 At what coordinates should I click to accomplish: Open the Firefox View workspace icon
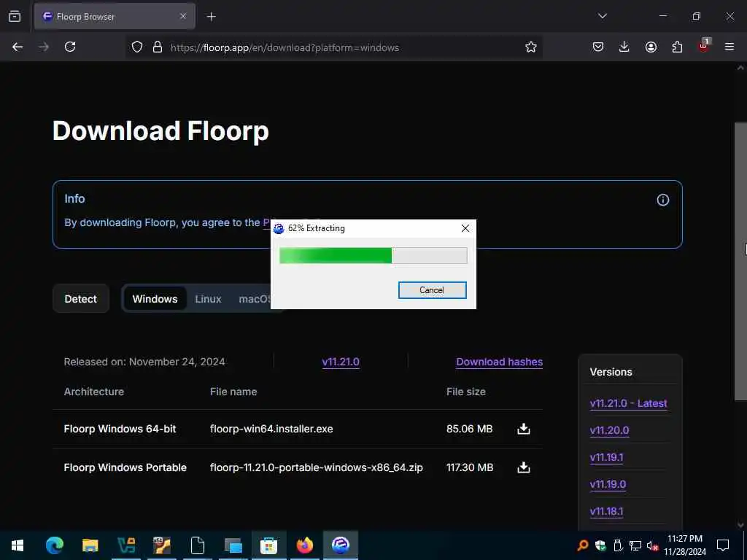coord(15,16)
